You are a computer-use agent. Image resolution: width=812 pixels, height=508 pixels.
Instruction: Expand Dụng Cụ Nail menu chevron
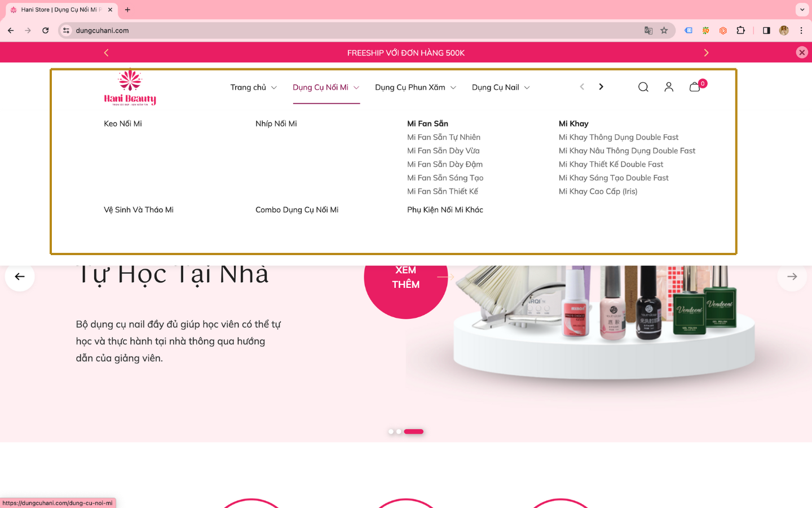click(x=527, y=87)
